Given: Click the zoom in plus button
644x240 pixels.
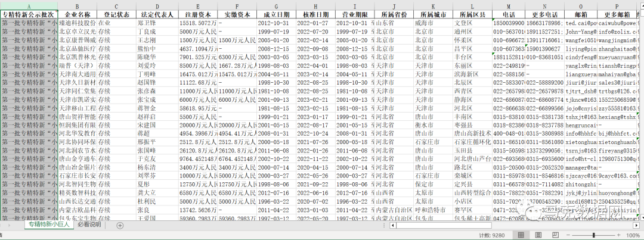Looking at the screenshot, I should point(618,235).
